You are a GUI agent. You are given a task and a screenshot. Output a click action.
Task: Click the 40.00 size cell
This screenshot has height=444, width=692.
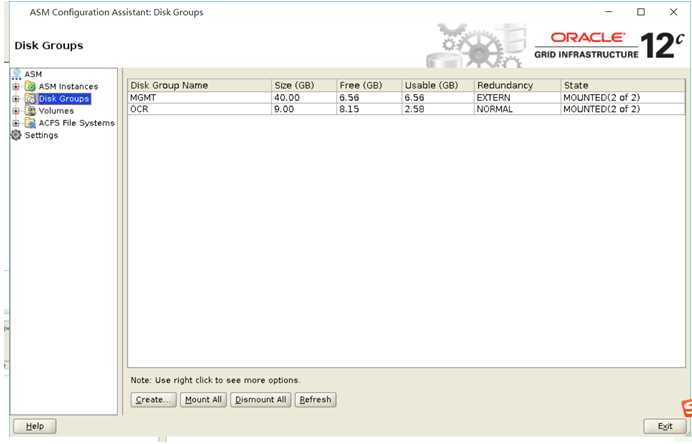pos(304,98)
